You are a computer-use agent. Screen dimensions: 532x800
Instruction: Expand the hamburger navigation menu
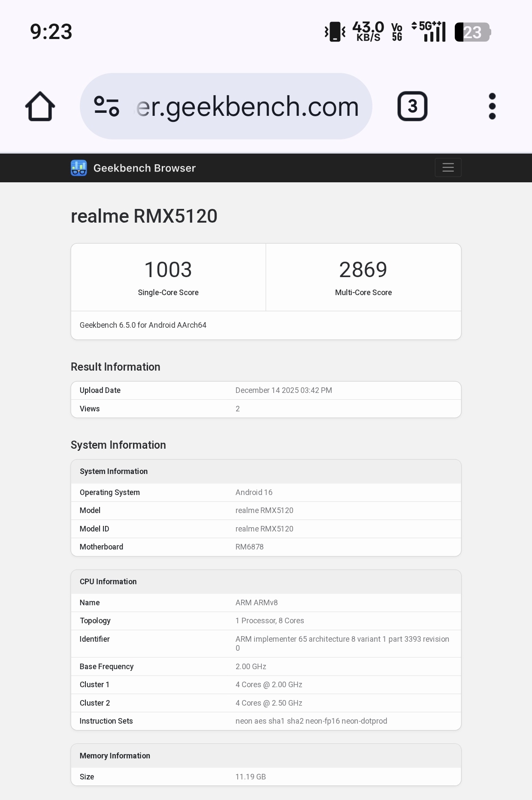click(x=448, y=168)
